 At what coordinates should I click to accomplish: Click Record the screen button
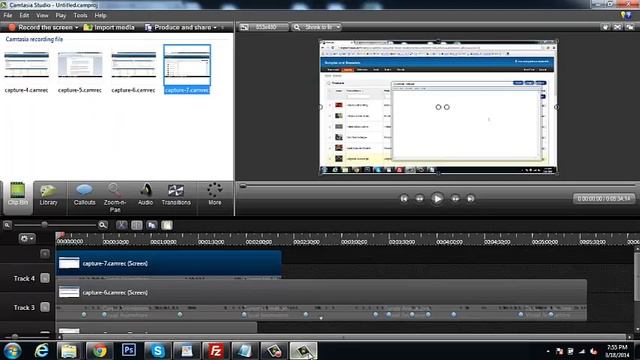coord(40,27)
